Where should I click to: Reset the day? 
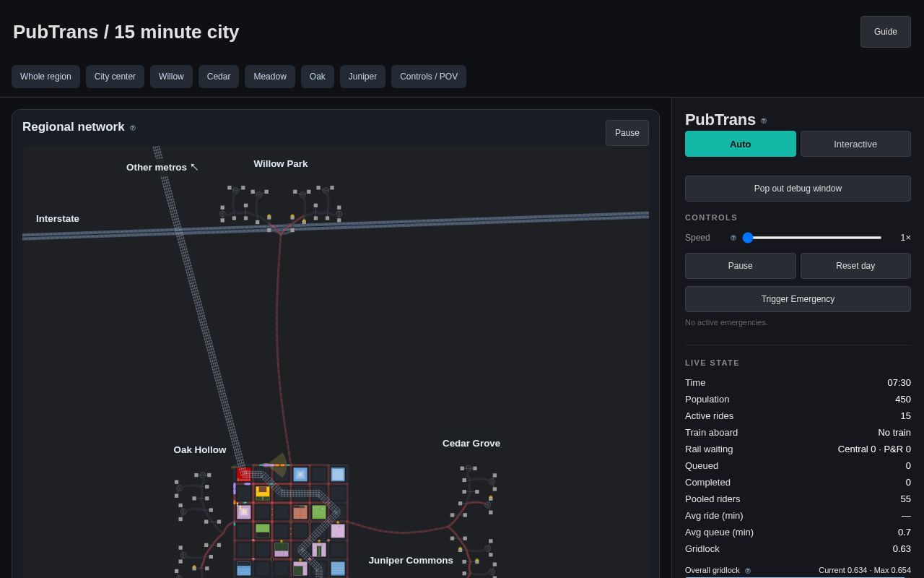(855, 266)
